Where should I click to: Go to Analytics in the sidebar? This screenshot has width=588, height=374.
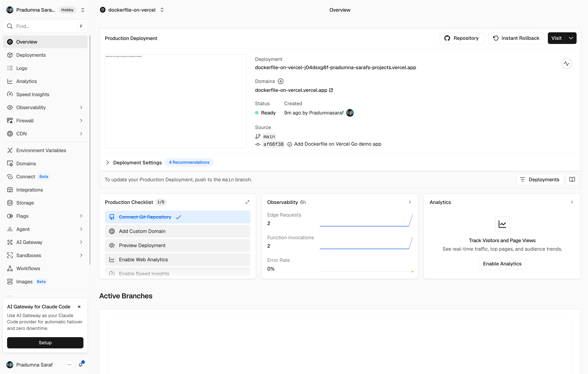pos(45,81)
